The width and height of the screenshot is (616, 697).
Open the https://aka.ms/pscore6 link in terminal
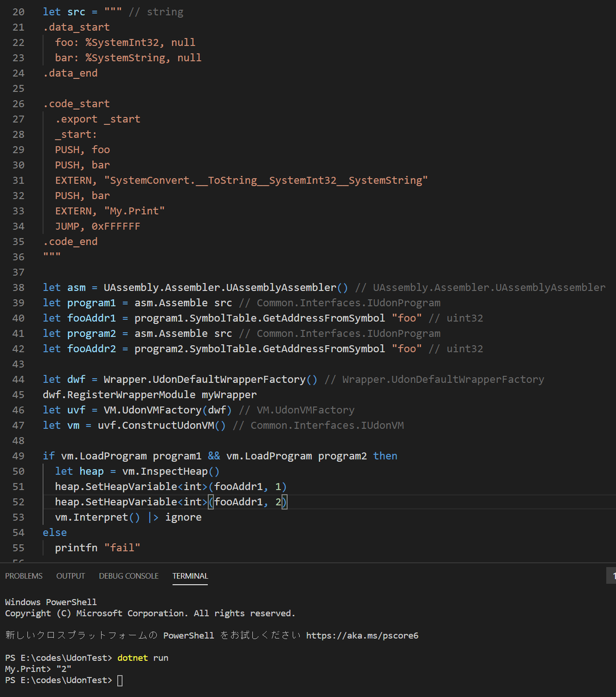coord(362,635)
